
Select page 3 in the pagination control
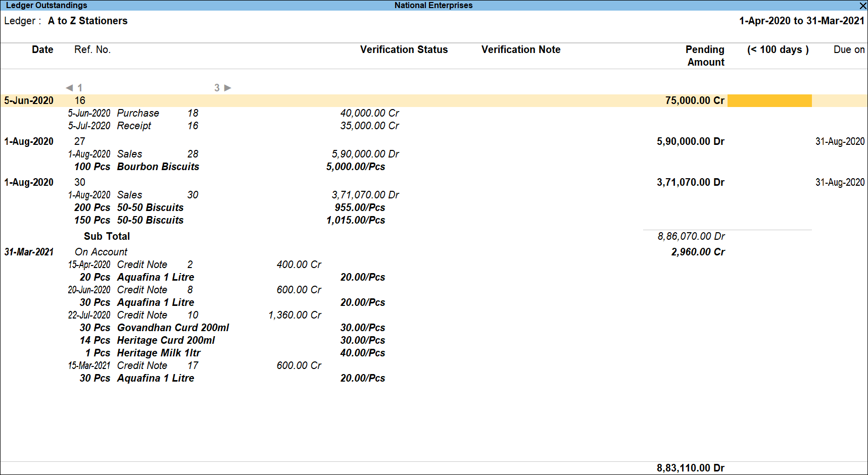pos(218,88)
